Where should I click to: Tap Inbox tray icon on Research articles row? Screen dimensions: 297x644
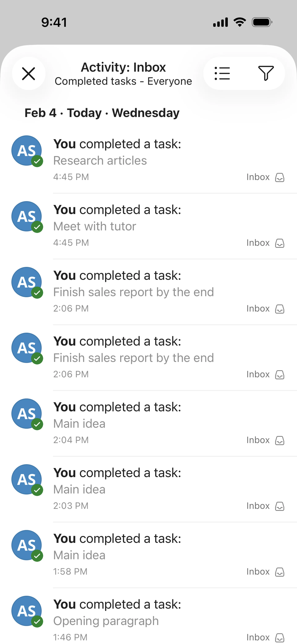click(280, 177)
